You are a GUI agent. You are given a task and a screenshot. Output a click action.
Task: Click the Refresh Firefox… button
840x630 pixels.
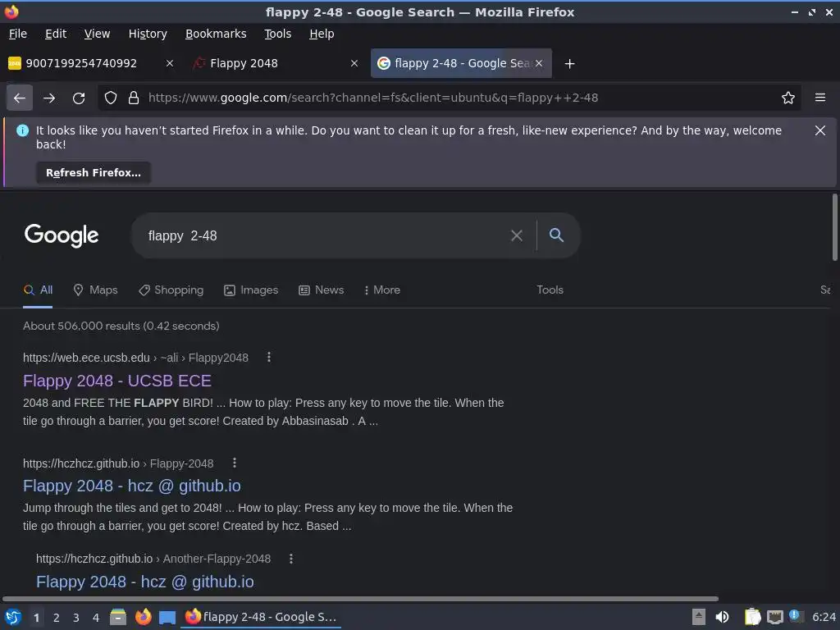[x=94, y=173]
